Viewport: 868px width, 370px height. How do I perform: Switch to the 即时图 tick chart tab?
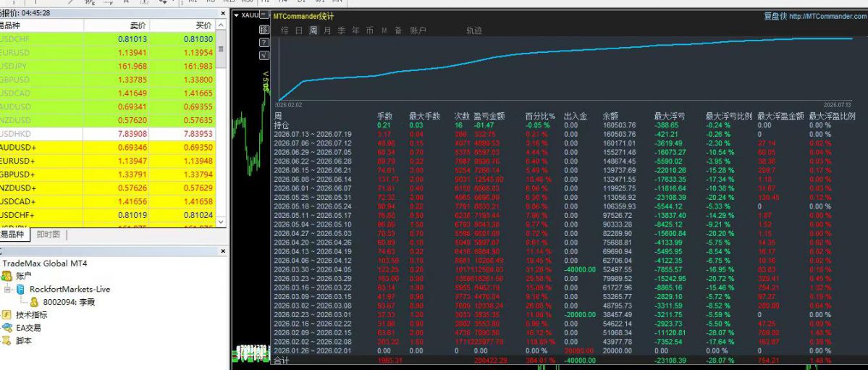[x=49, y=235]
